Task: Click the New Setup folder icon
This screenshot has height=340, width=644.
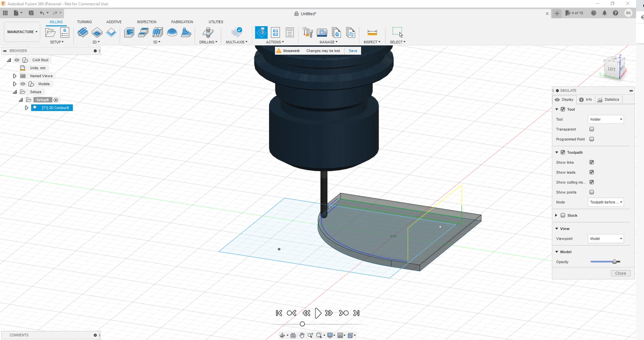Action: [x=50, y=33]
